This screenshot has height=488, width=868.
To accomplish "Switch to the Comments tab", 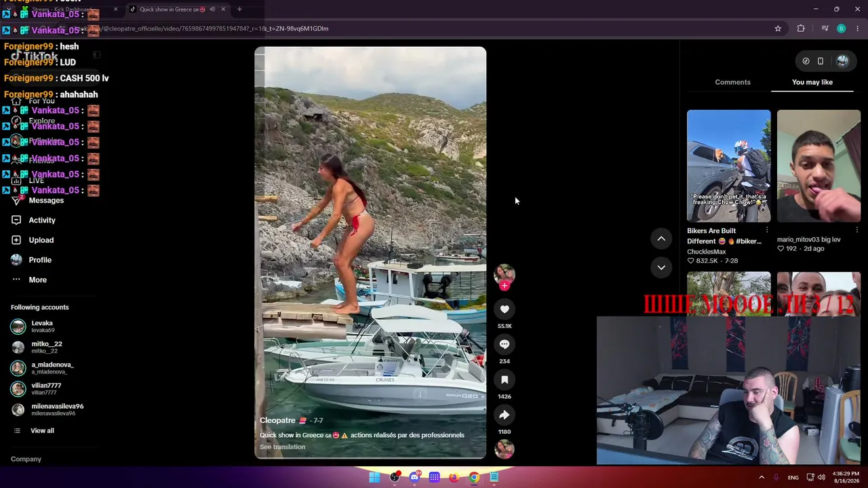I will [732, 82].
